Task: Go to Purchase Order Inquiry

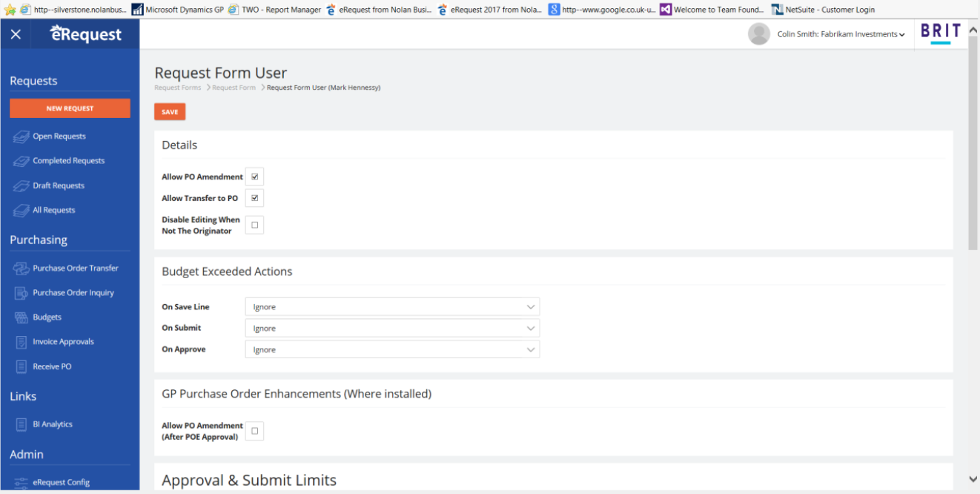Action: point(73,293)
